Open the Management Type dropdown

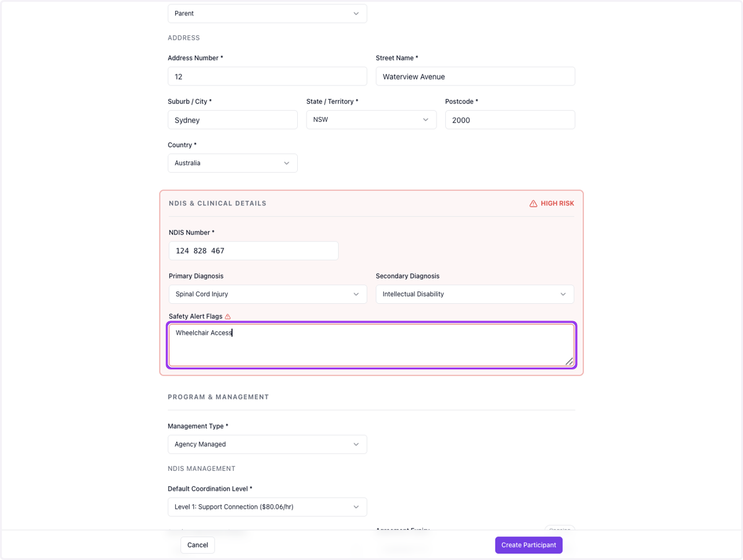click(x=267, y=444)
